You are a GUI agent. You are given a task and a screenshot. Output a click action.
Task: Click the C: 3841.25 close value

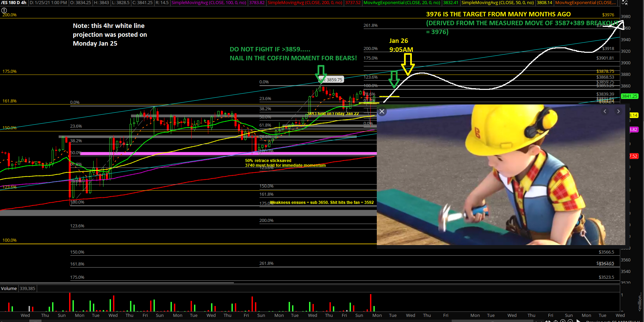pyautogui.click(x=142, y=3)
